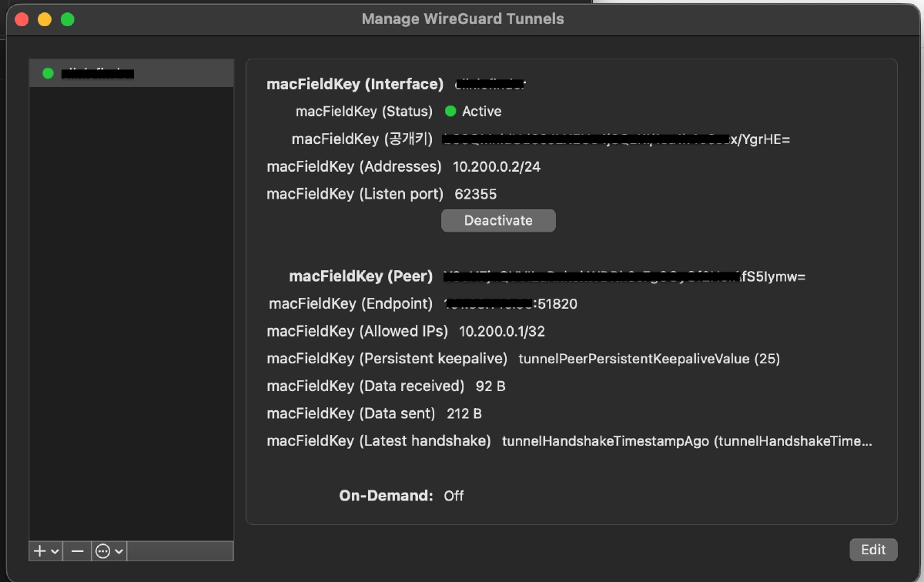Open the ellipsis more actions dropdown
Image resolution: width=924 pixels, height=582 pixels.
109,551
